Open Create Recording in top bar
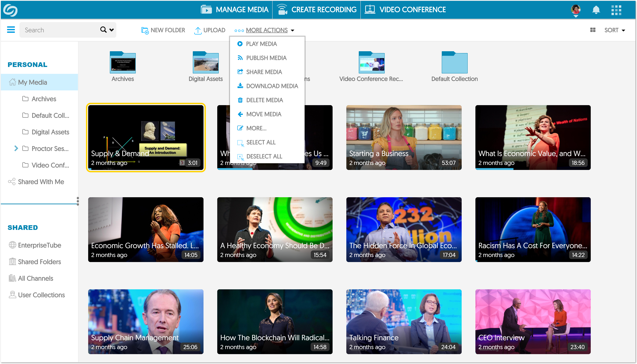The height and width of the screenshot is (364, 637). tap(317, 10)
